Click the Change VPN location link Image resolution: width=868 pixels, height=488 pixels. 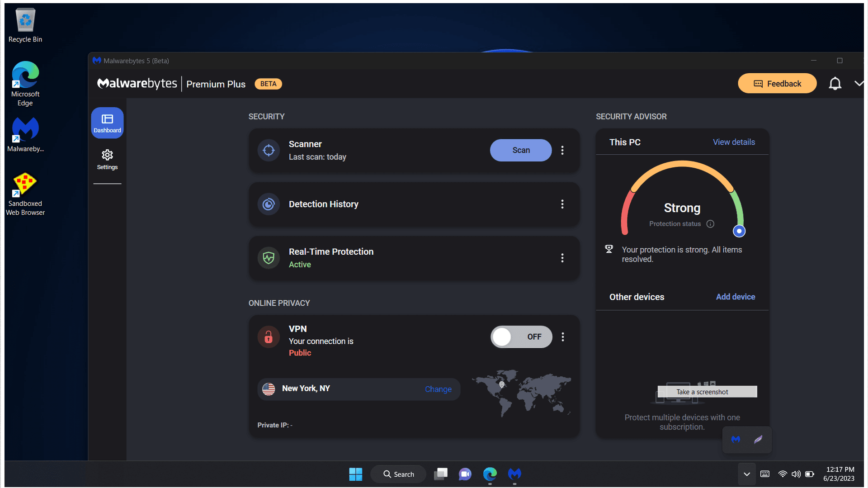coord(438,389)
